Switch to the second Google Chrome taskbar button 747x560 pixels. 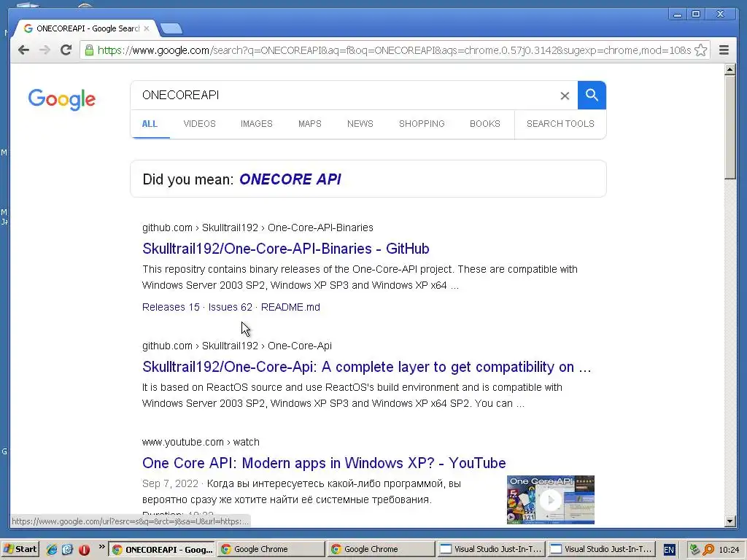(x=382, y=550)
